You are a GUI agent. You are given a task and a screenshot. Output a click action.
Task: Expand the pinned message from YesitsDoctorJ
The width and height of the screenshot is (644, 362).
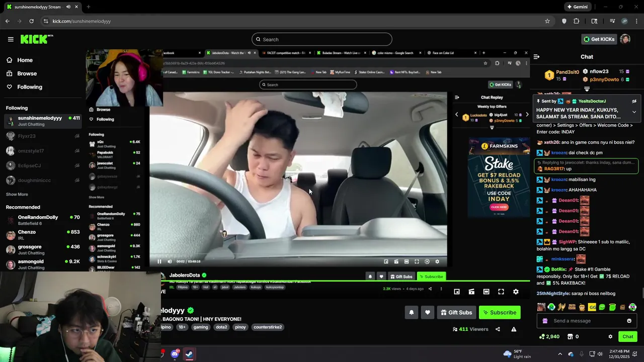pos(634,112)
